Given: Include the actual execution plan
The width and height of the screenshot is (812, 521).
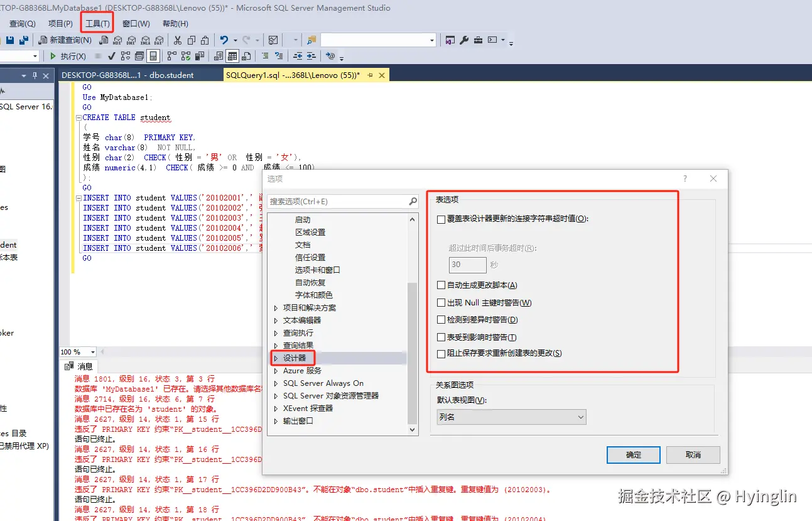Looking at the screenshot, I should [x=172, y=56].
